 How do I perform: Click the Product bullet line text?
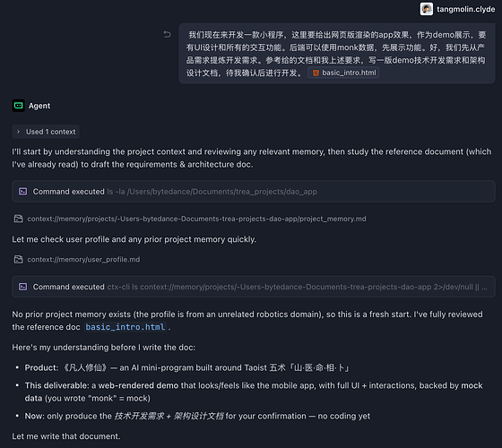click(x=186, y=367)
